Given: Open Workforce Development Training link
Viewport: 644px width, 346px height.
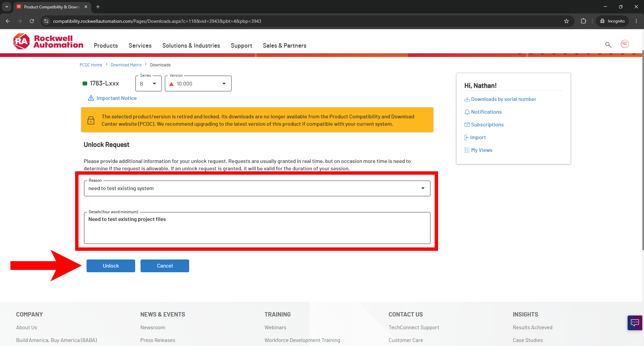Looking at the screenshot, I should [x=302, y=340].
